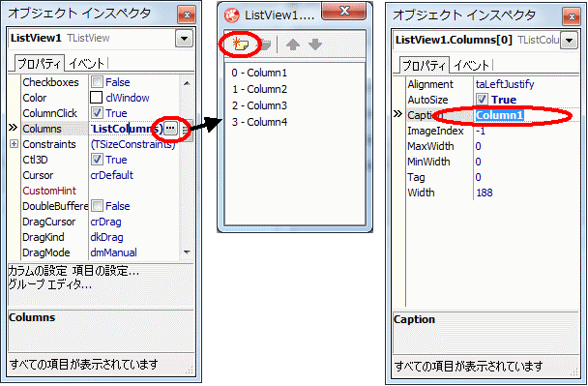588x386 pixels.
Task: Select the Columns property name
Action: point(42,129)
